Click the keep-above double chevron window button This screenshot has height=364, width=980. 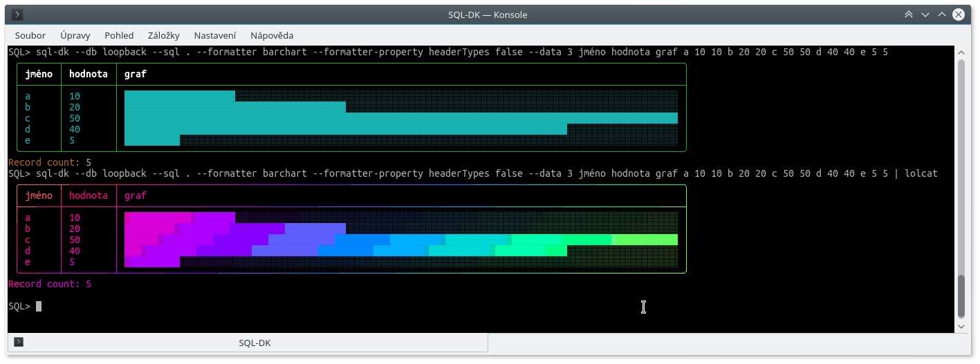coord(909,15)
